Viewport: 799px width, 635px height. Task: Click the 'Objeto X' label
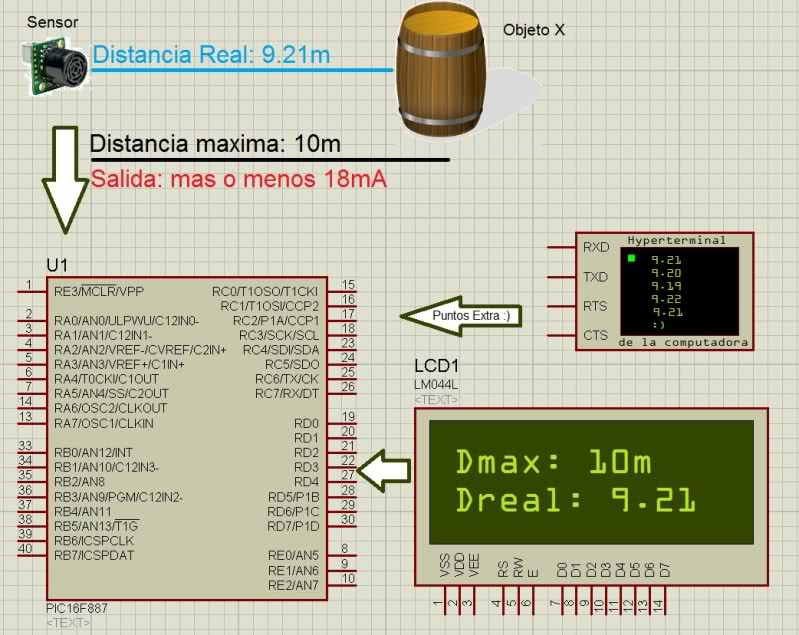pyautogui.click(x=534, y=30)
